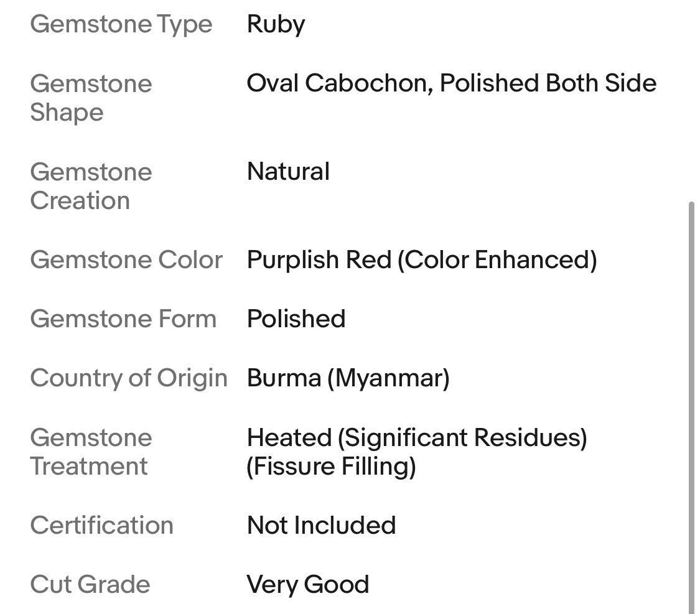Select the Polished form value
Image resolution: width=700 pixels, height=614 pixels.
point(296,319)
